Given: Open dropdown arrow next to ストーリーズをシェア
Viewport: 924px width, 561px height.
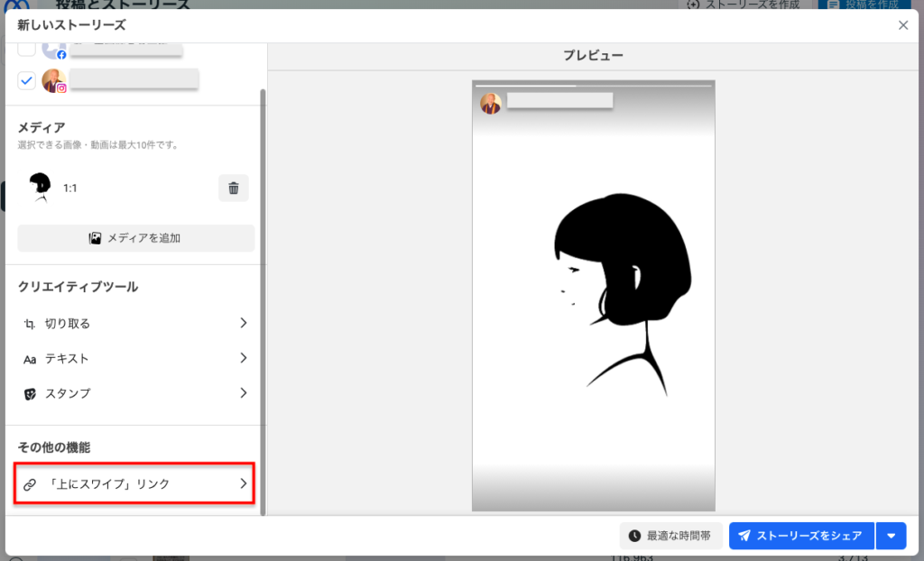Looking at the screenshot, I should 891,536.
